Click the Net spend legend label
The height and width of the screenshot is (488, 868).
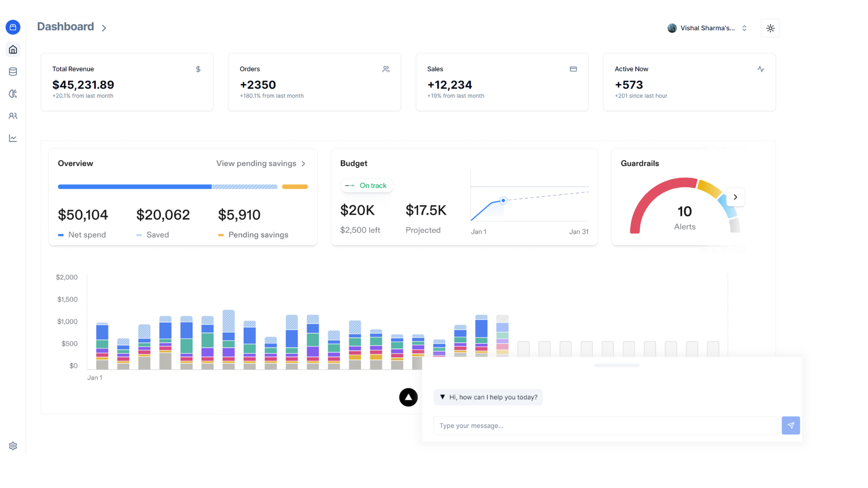pyautogui.click(x=87, y=235)
